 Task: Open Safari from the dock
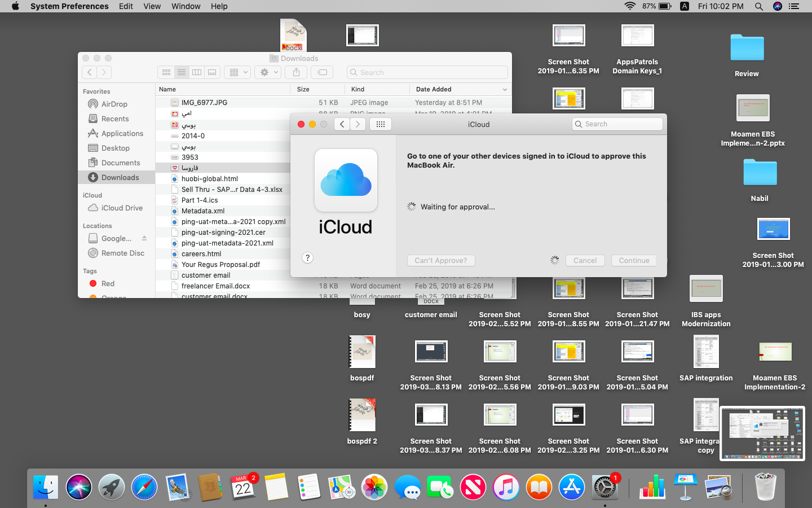[144, 487]
